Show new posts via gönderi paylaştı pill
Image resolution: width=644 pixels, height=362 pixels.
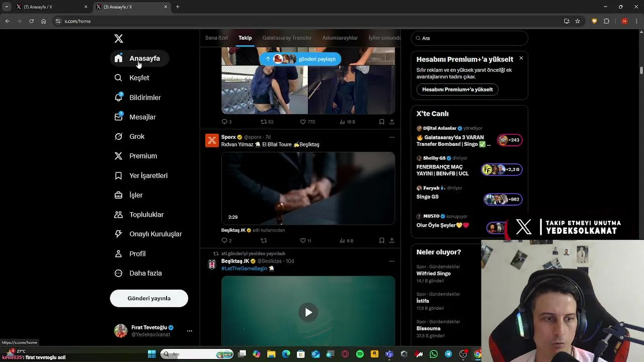pyautogui.click(x=300, y=59)
